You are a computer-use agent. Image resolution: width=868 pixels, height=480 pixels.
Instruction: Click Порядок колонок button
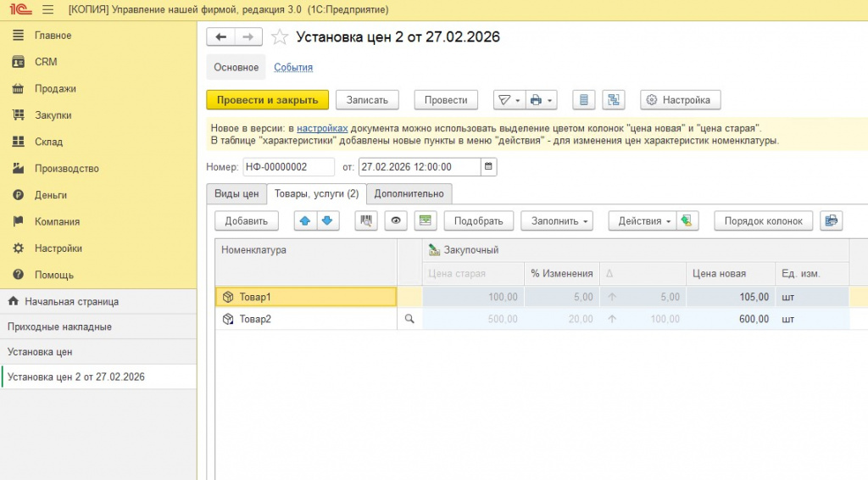tap(764, 220)
